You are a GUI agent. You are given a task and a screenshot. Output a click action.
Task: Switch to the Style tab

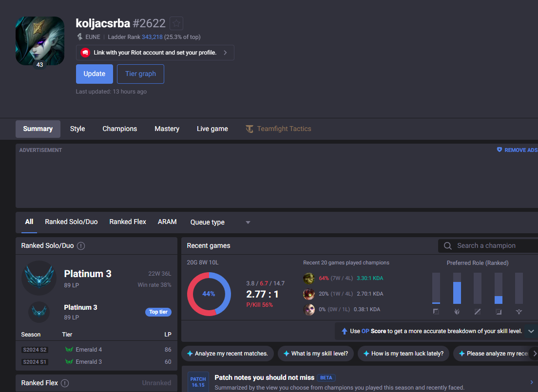(77, 129)
